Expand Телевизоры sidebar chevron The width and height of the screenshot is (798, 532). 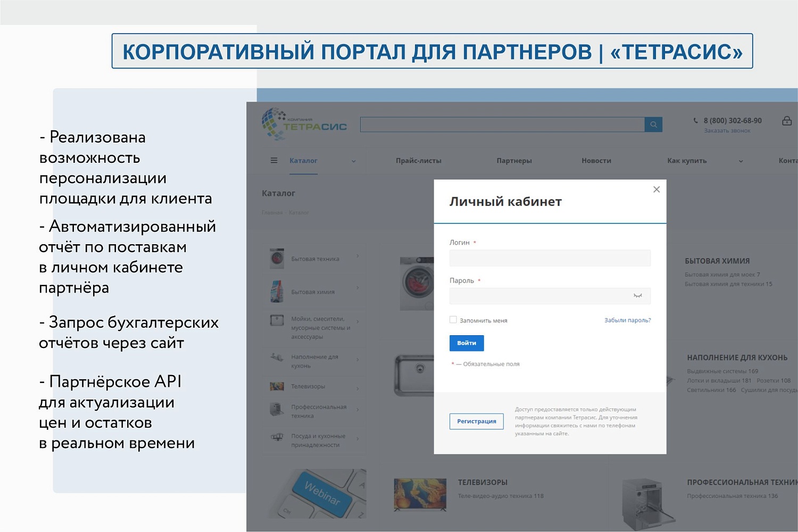click(x=358, y=389)
